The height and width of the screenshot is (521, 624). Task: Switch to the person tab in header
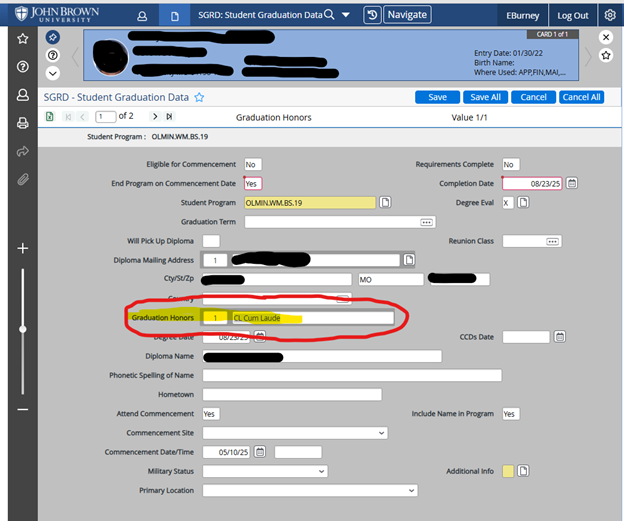143,16
